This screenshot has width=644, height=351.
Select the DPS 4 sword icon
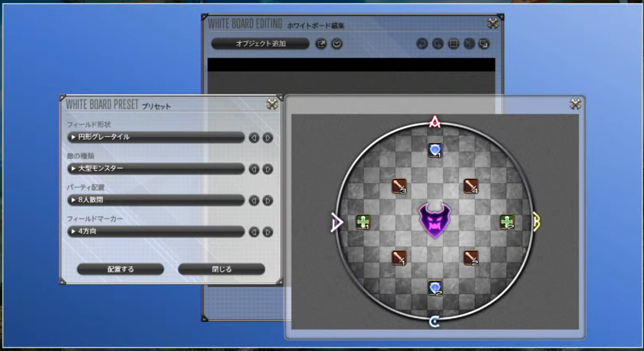pos(471,186)
